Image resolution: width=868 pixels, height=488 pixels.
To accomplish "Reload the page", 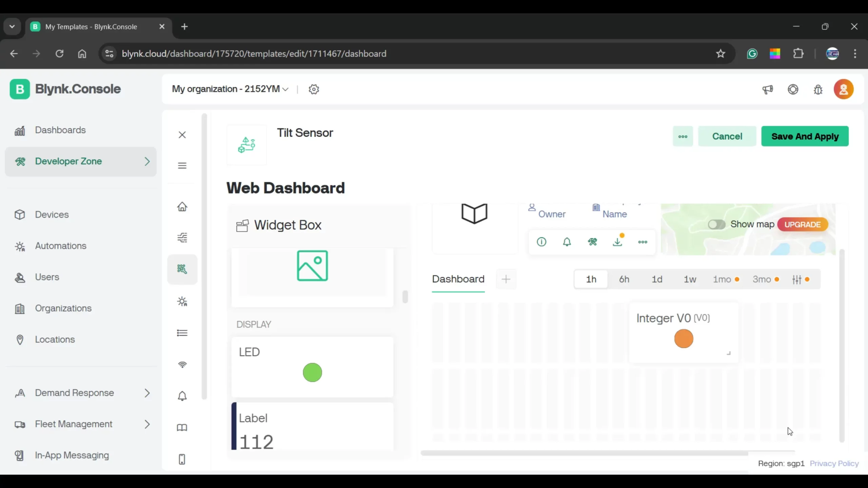I will (x=59, y=54).
